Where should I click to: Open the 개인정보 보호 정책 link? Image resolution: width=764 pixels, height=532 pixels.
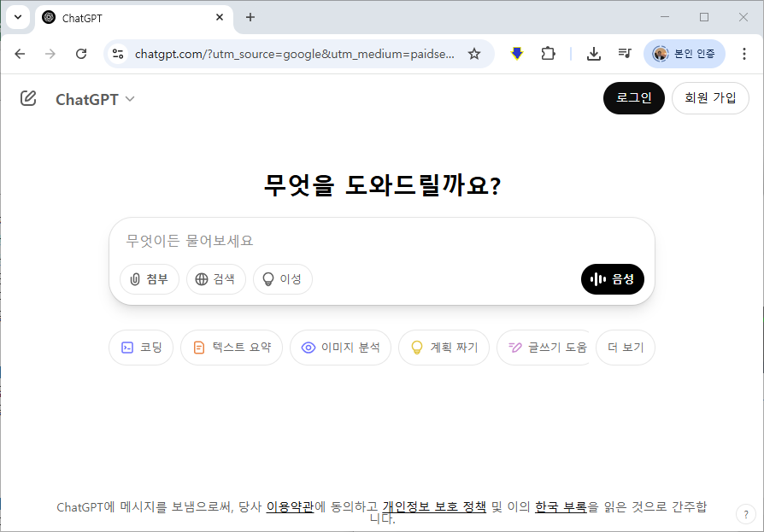[434, 506]
